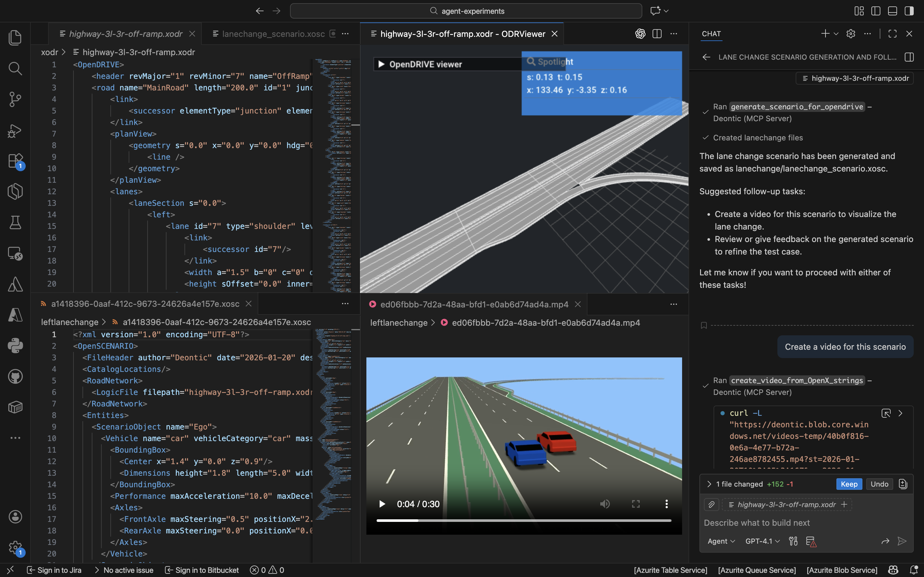Open the Extensions view in activity bar
The width and height of the screenshot is (924, 577).
[15, 161]
